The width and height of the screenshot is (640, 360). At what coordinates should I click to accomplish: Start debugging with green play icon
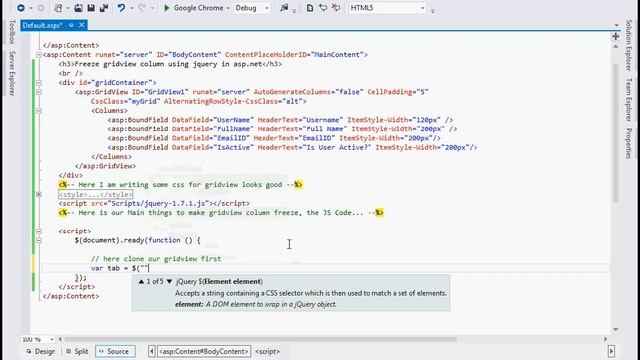(167, 8)
